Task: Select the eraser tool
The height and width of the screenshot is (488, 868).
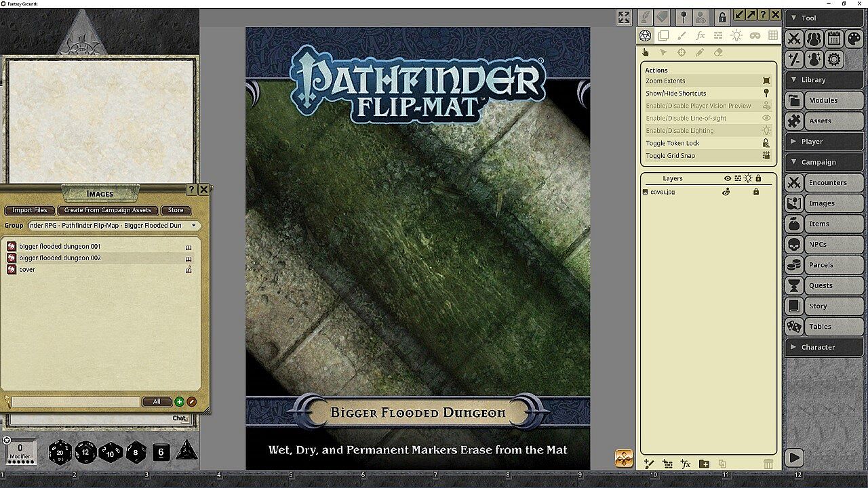Action: pyautogui.click(x=718, y=52)
